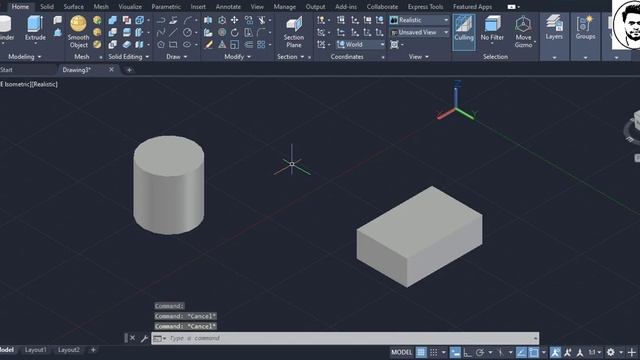Add a new layout tab
The width and height of the screenshot is (640, 360).
coord(93,350)
